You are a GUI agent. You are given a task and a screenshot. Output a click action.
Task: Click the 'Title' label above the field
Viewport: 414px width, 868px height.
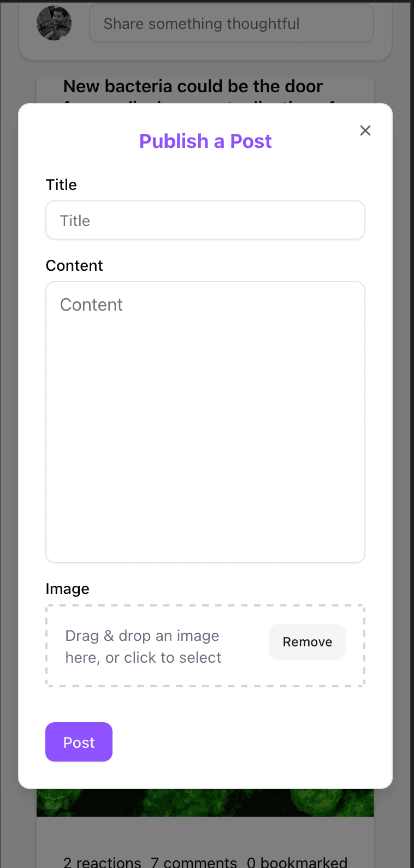(x=61, y=185)
